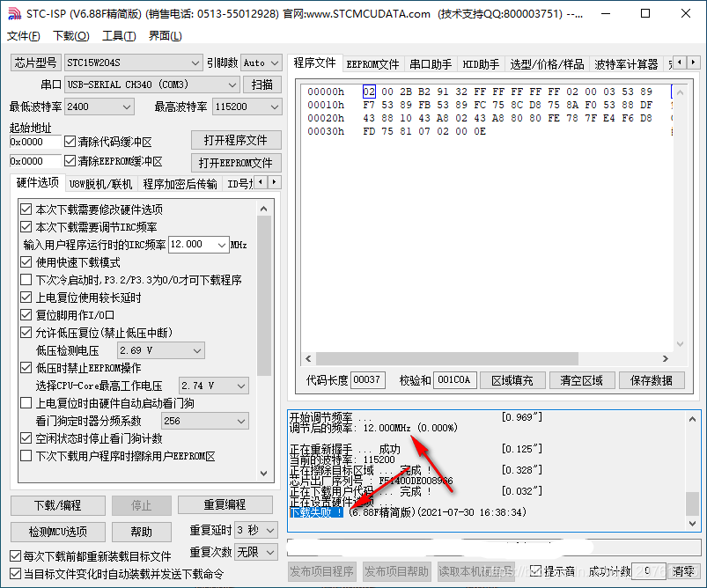707x588 pixels.
Task: Switch to EEPROM文件 tab
Action: (x=372, y=64)
